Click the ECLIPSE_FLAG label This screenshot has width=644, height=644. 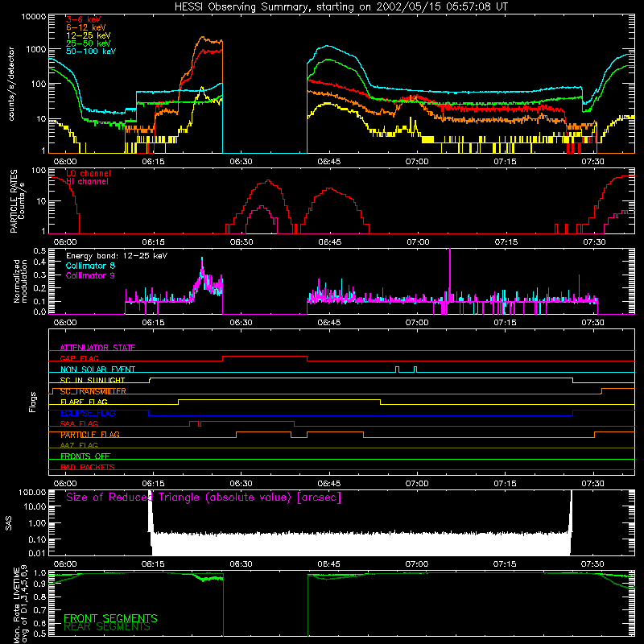click(88, 413)
